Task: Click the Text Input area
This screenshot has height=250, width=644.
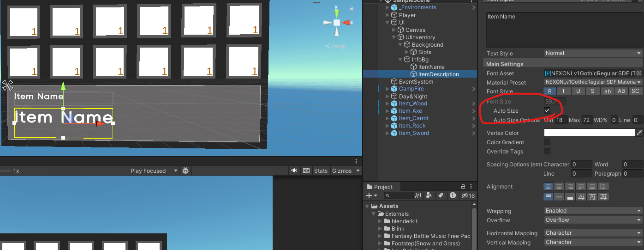Action: (565, 30)
